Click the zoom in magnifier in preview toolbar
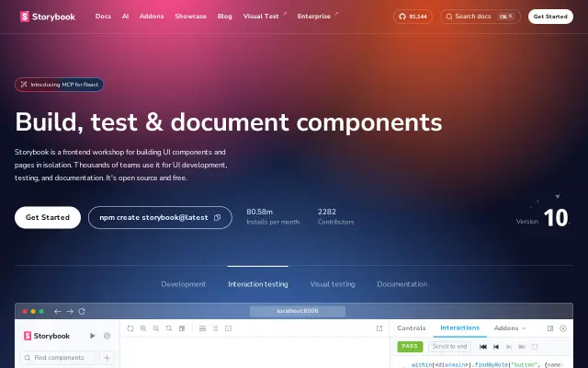Screen dimensions: 588x368 click(143, 328)
